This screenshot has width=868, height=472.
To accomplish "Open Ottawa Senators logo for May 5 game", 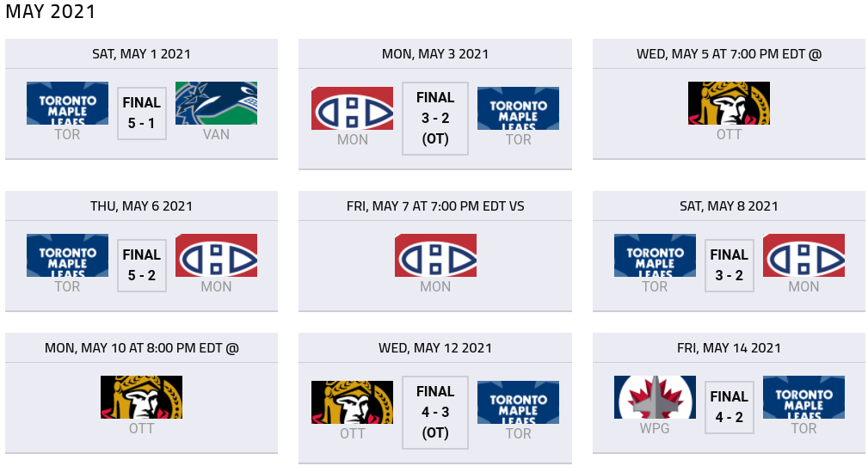I will (x=729, y=103).
